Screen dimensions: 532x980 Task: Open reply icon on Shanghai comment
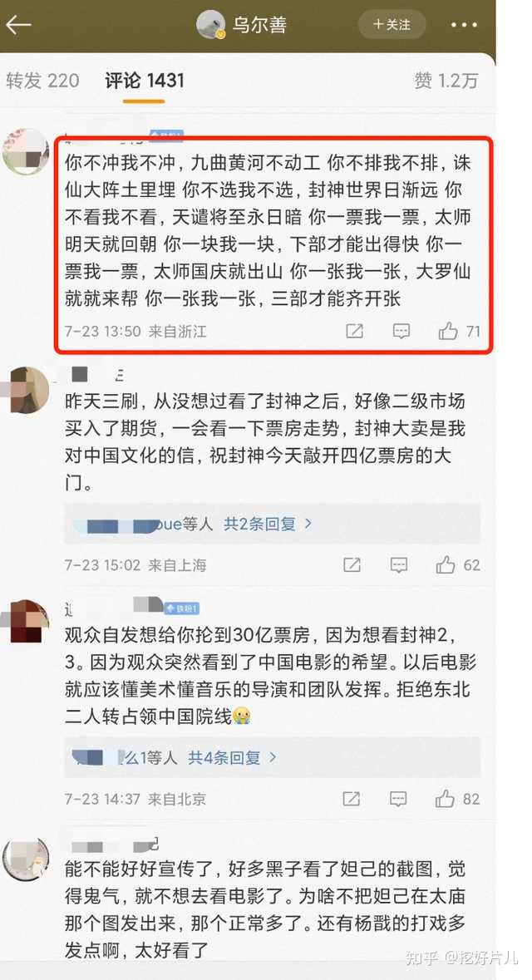(399, 565)
